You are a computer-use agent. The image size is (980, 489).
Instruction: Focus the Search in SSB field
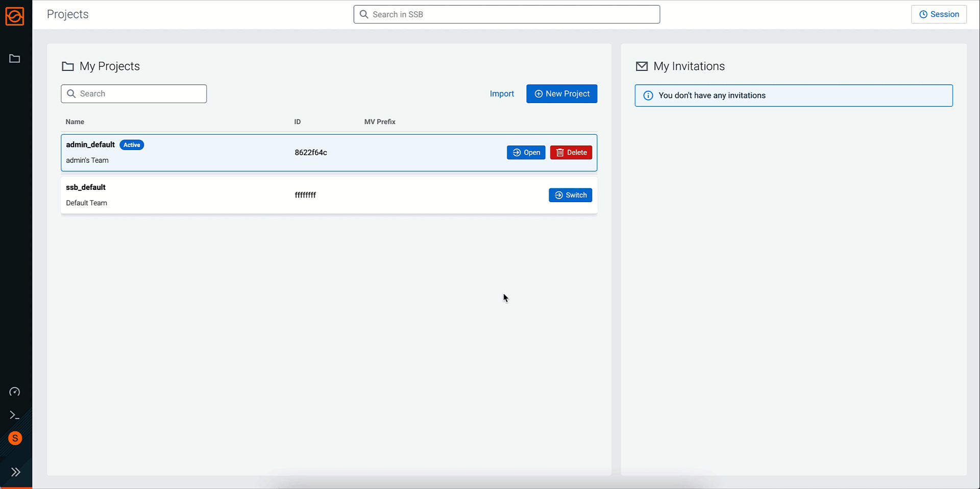point(506,14)
